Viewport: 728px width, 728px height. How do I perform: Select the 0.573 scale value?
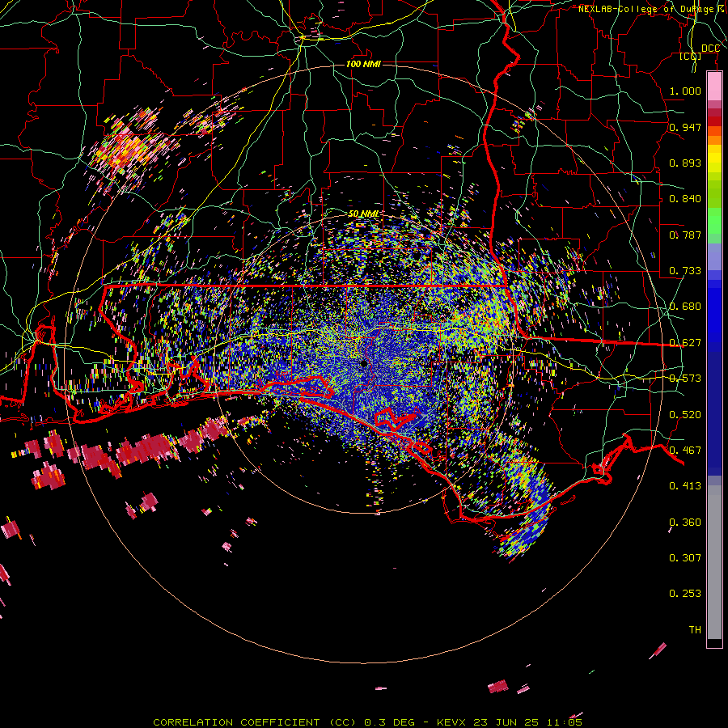685,379
